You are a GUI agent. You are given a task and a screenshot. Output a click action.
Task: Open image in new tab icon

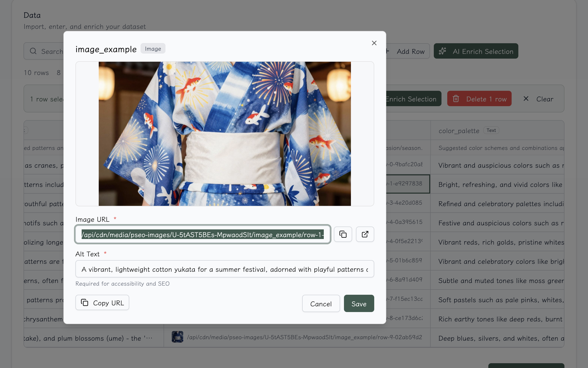(365, 234)
